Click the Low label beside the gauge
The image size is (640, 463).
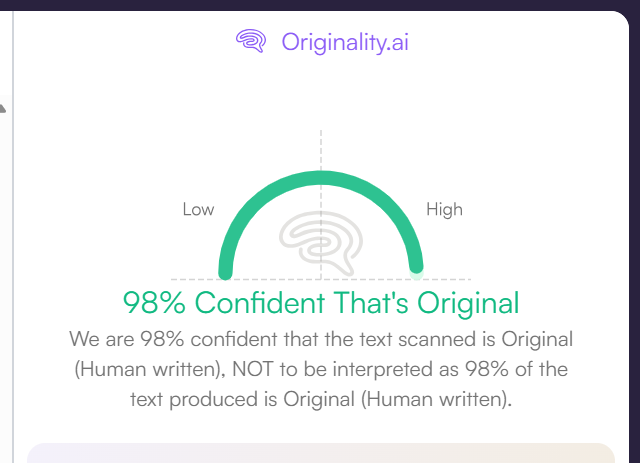pos(198,210)
